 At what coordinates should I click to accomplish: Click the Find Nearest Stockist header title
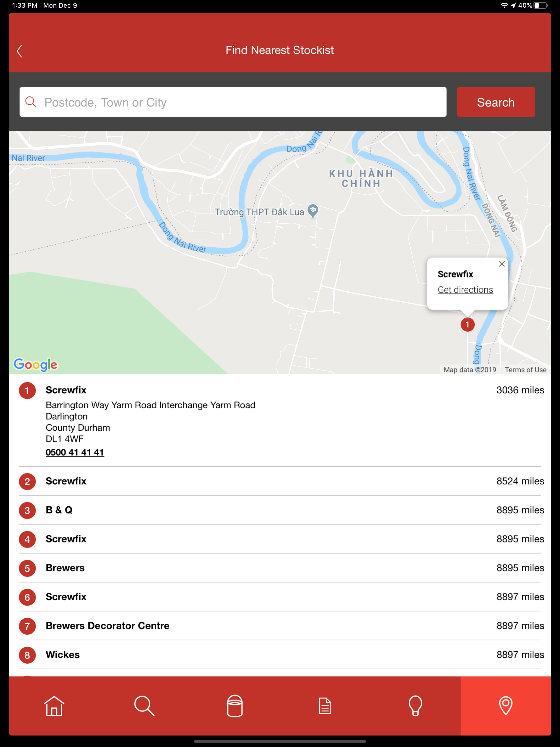pos(280,50)
